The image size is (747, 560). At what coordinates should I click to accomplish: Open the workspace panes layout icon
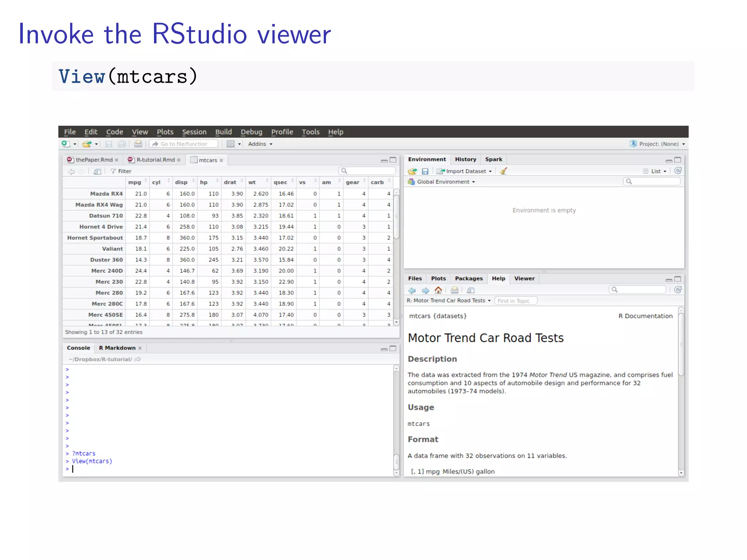pyautogui.click(x=231, y=144)
